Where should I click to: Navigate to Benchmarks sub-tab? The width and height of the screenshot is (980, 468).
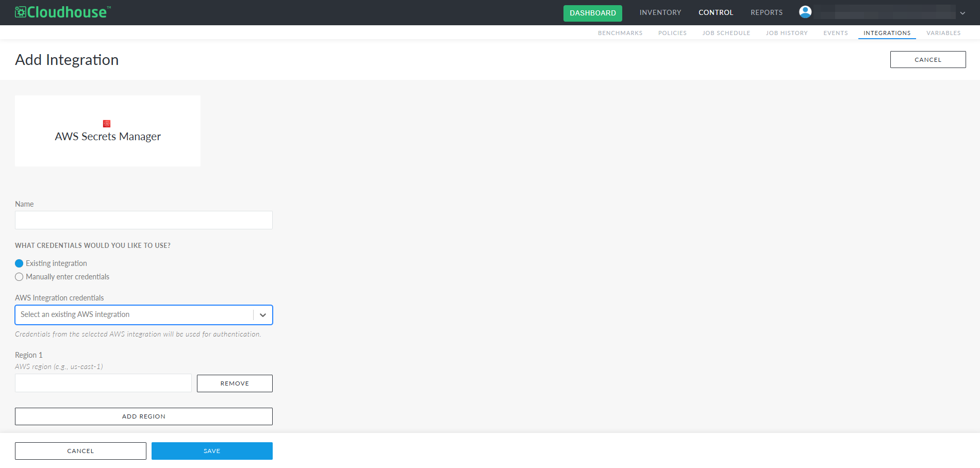[x=620, y=33]
